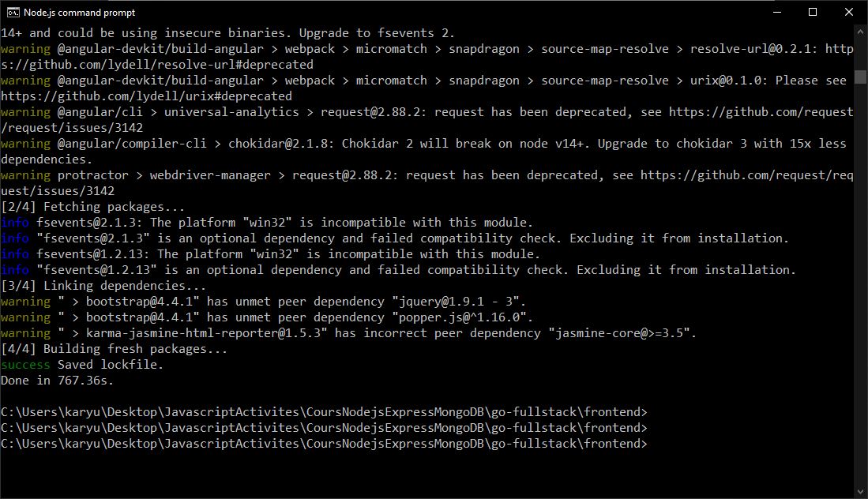This screenshot has height=499, width=868.
Task: Minimize the Node.js command prompt window
Action: (777, 12)
